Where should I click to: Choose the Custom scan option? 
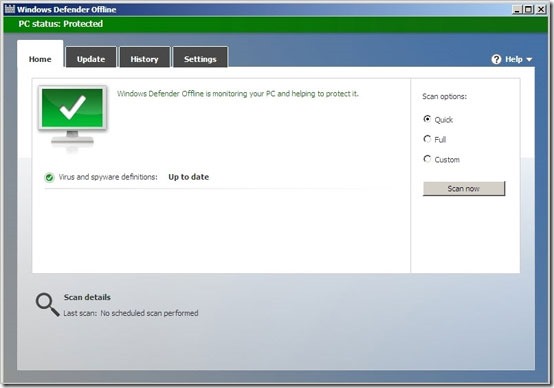(427, 159)
